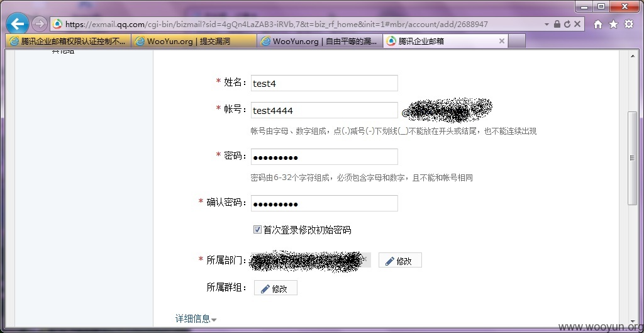Close the 腾讯企业邮箱 tab
Screen dimensions: 644x333
[501, 41]
